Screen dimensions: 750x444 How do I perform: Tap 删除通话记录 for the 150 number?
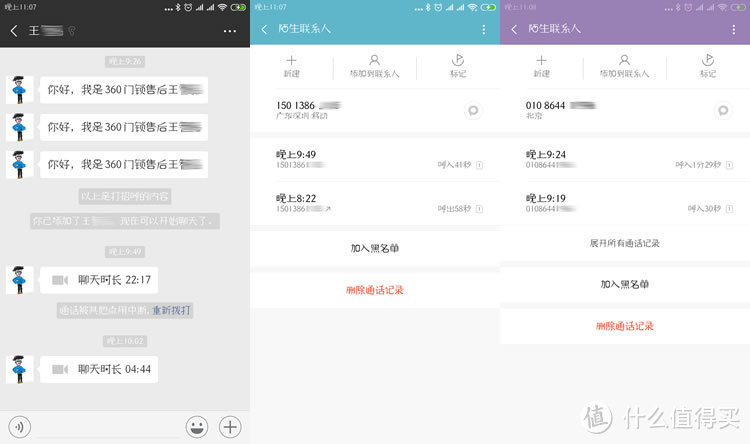pyautogui.click(x=375, y=290)
